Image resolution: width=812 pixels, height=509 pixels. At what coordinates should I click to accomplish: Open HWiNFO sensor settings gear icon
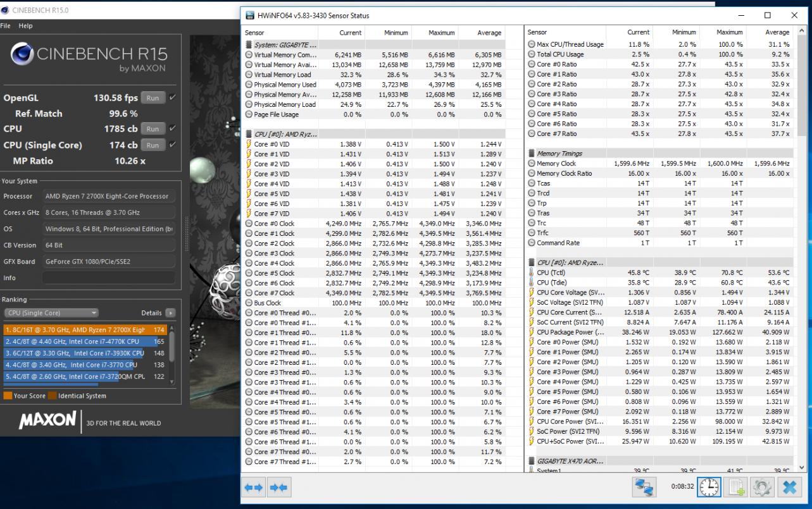point(763,488)
